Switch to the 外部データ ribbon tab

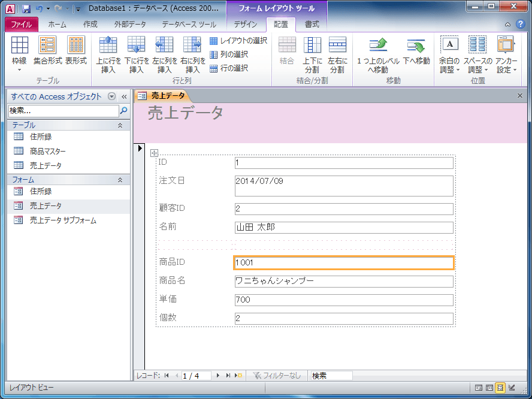pyautogui.click(x=130, y=25)
